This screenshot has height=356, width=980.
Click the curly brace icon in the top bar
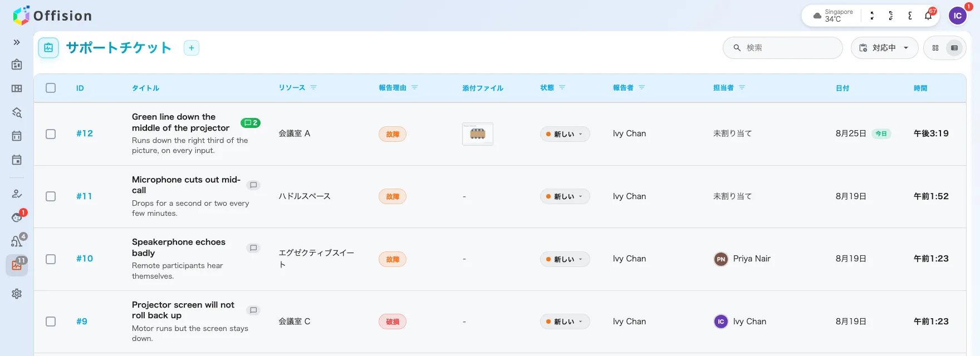[x=910, y=16]
